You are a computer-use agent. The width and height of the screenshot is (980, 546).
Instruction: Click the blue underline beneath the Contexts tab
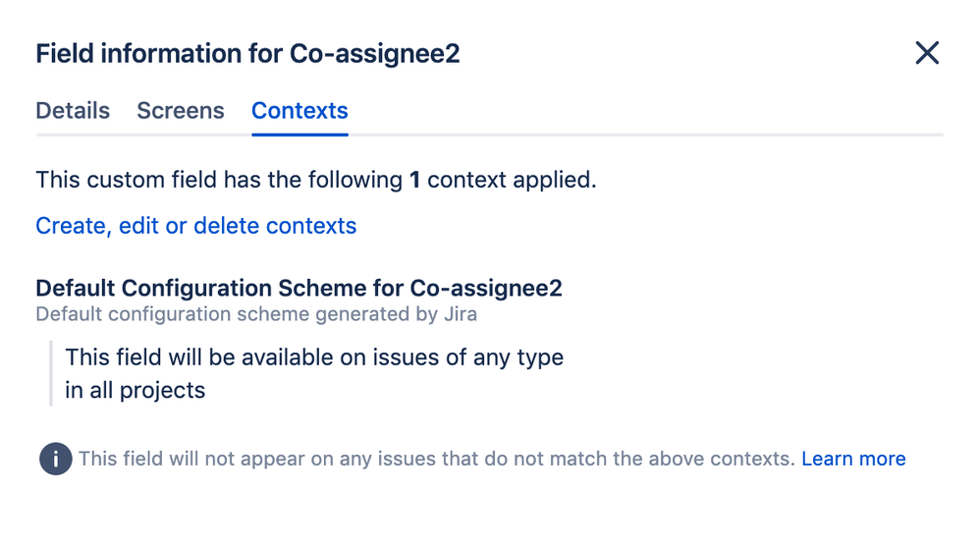pos(299,134)
